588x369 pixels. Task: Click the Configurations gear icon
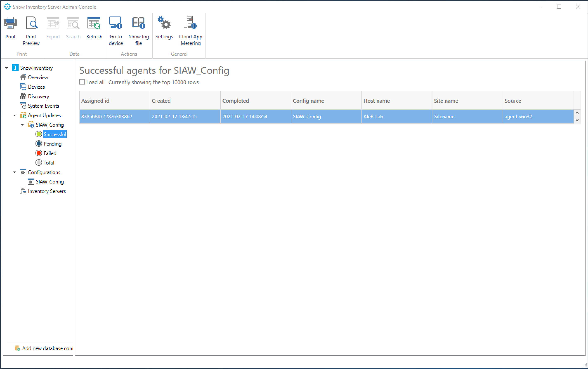coord(23,172)
